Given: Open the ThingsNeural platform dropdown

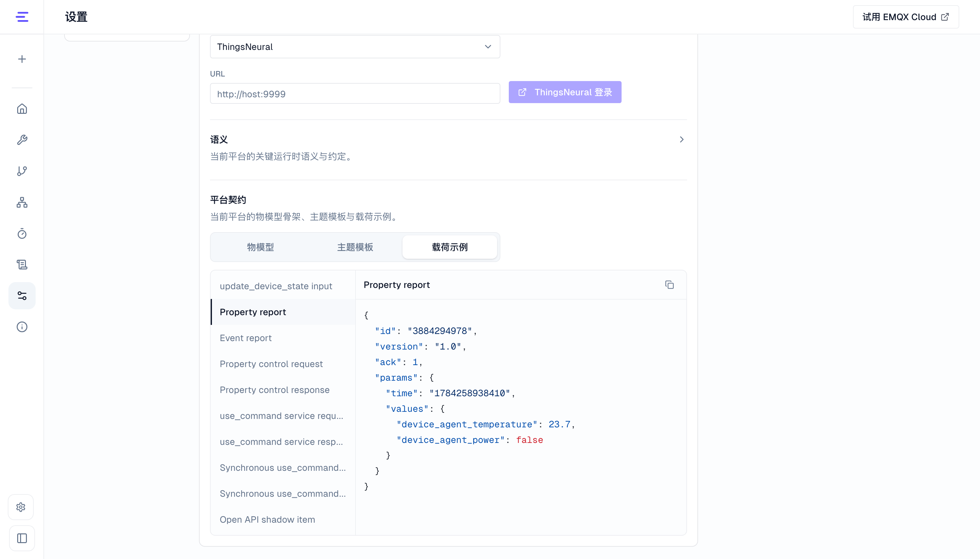Looking at the screenshot, I should tap(355, 47).
